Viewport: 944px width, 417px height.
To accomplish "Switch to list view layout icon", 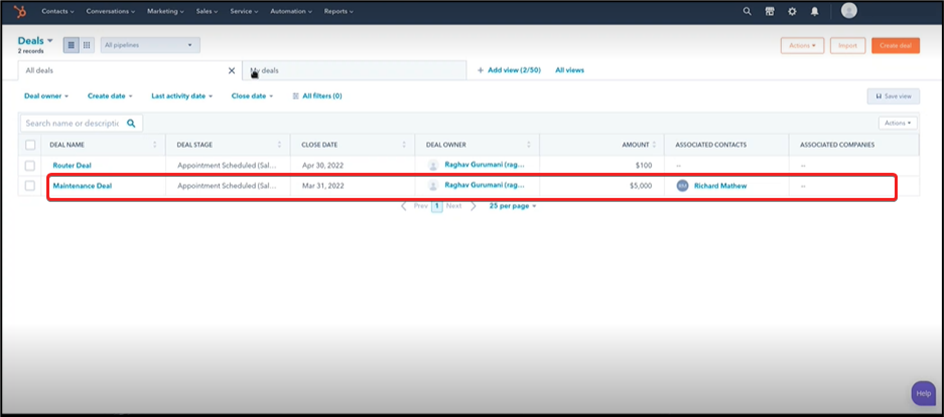I will tap(71, 45).
